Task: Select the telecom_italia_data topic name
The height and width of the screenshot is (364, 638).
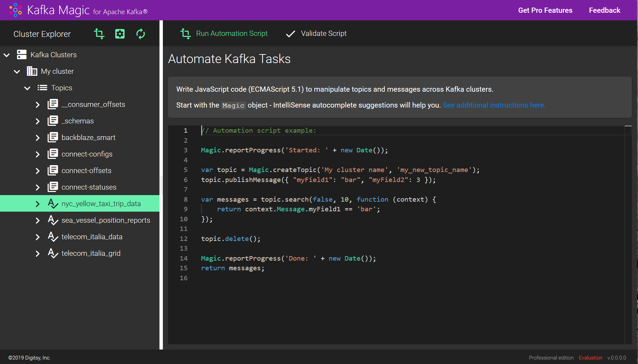Action: (92, 237)
